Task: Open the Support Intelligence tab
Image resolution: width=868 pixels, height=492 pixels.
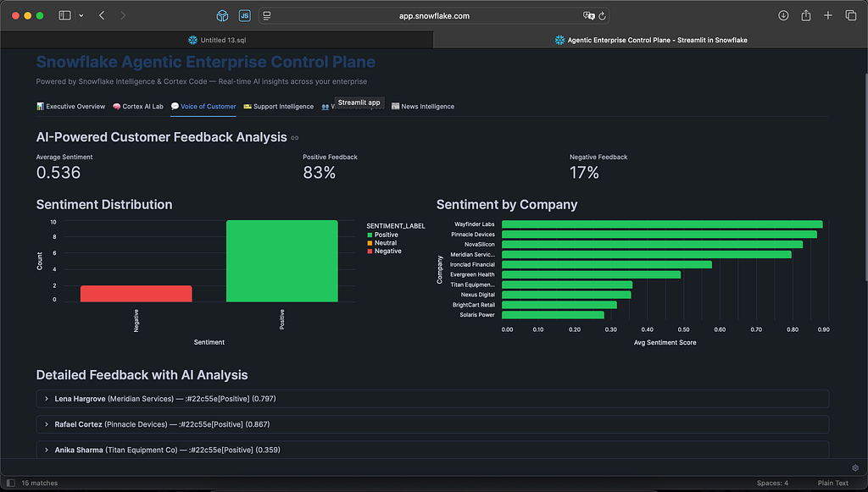Action: (278, 106)
